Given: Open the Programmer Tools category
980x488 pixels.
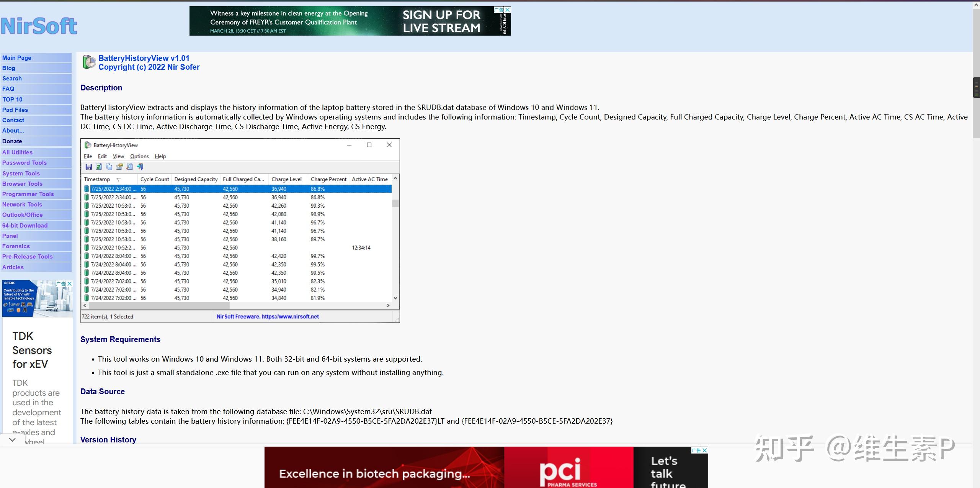Looking at the screenshot, I should click(28, 194).
